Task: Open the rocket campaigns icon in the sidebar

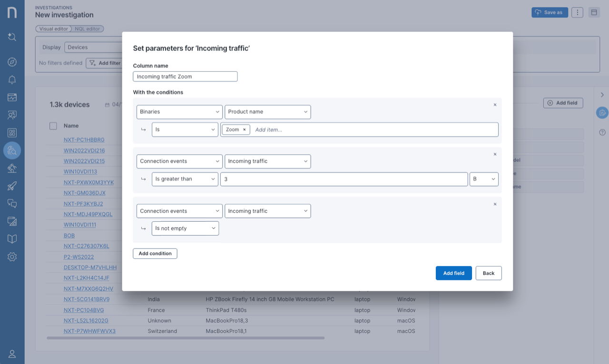Action: [x=12, y=186]
